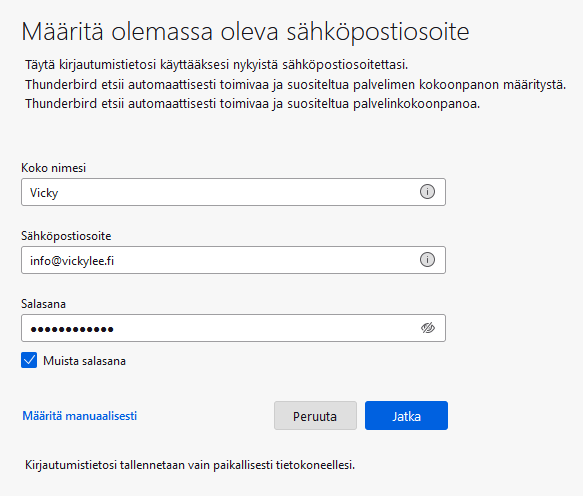
Task: Click the Muista salasana label text
Action: click(x=84, y=361)
